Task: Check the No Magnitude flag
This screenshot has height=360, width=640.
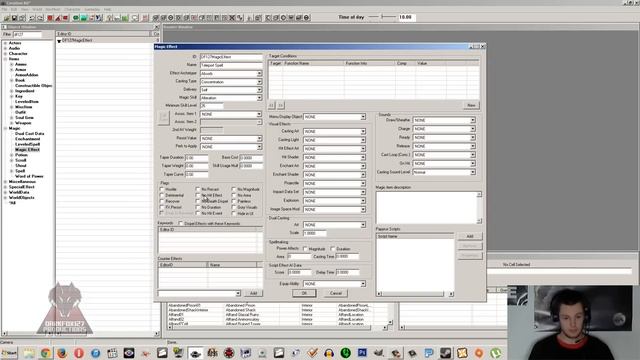Action: coord(234,189)
